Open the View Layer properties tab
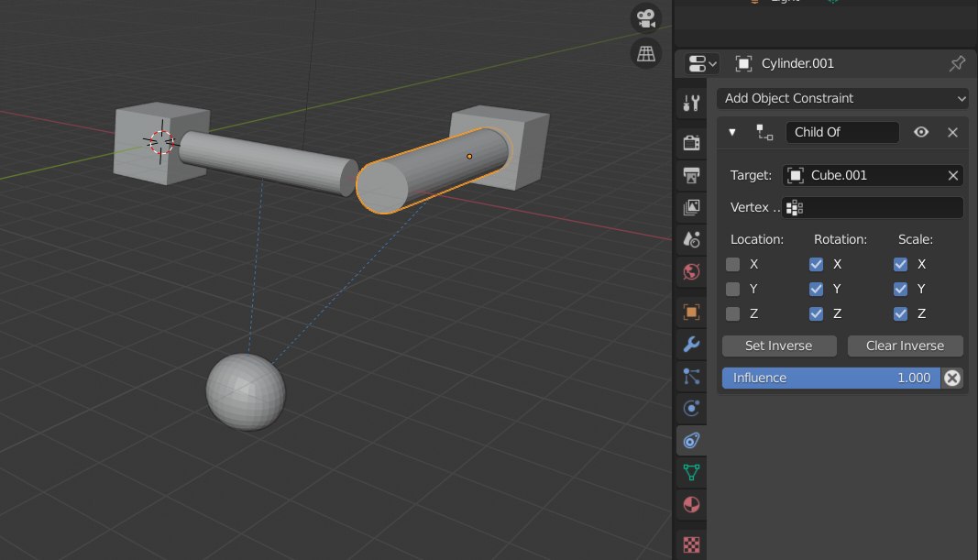Image resolution: width=978 pixels, height=560 pixels. click(691, 207)
